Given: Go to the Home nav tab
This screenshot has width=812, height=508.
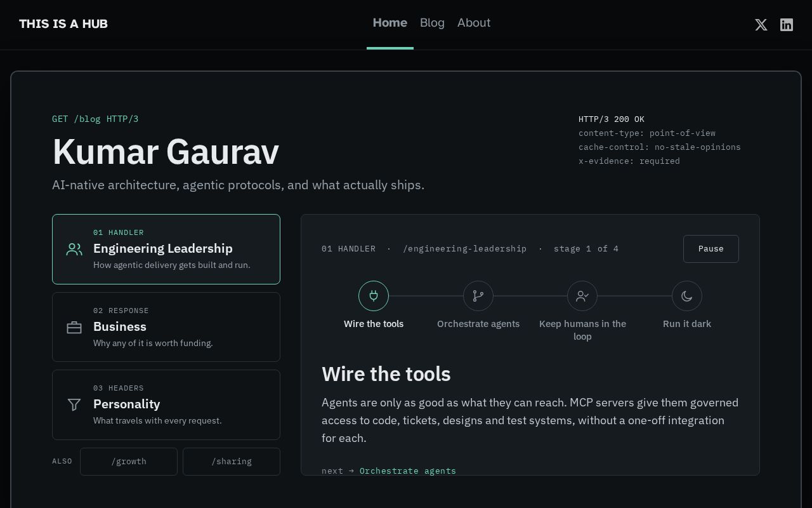Looking at the screenshot, I should 390,23.
